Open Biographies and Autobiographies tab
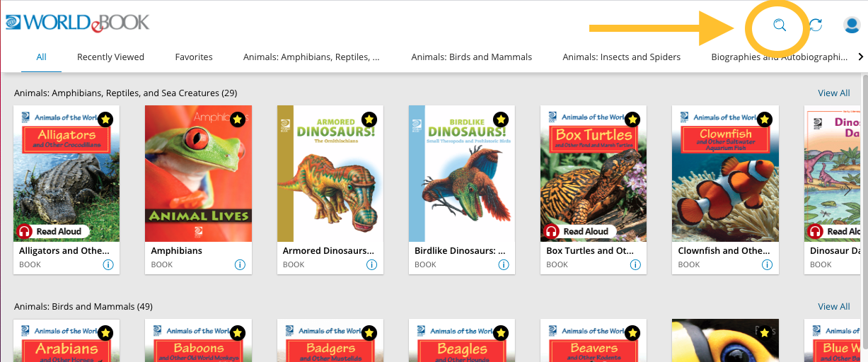 (x=779, y=57)
